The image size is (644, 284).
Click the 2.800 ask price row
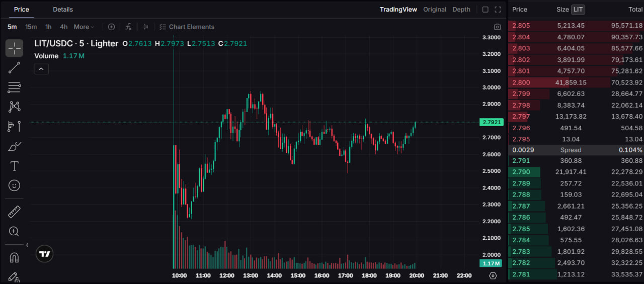click(576, 82)
